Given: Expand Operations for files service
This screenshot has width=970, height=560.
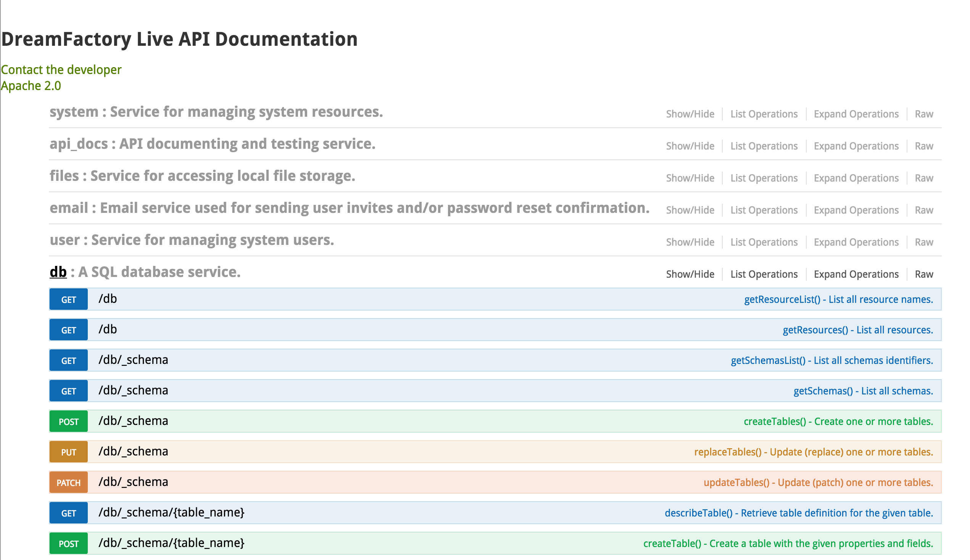Looking at the screenshot, I should point(856,178).
